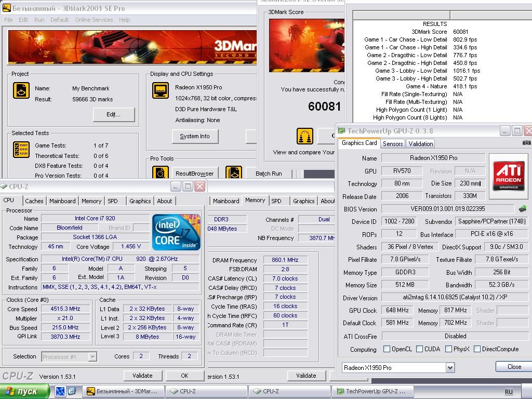Click Validate in the rear CPU-Z window
532x399 pixels.
306,376
